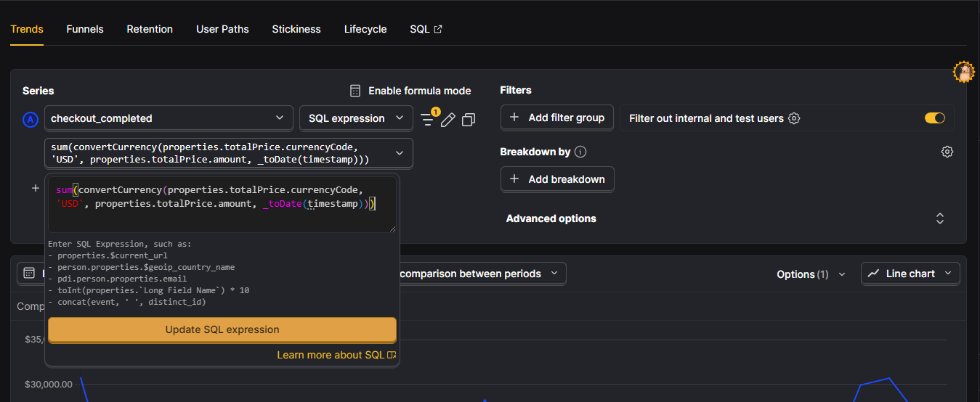This screenshot has width=980, height=402.
Task: Click the Breakdown by info icon
Action: coord(580,152)
